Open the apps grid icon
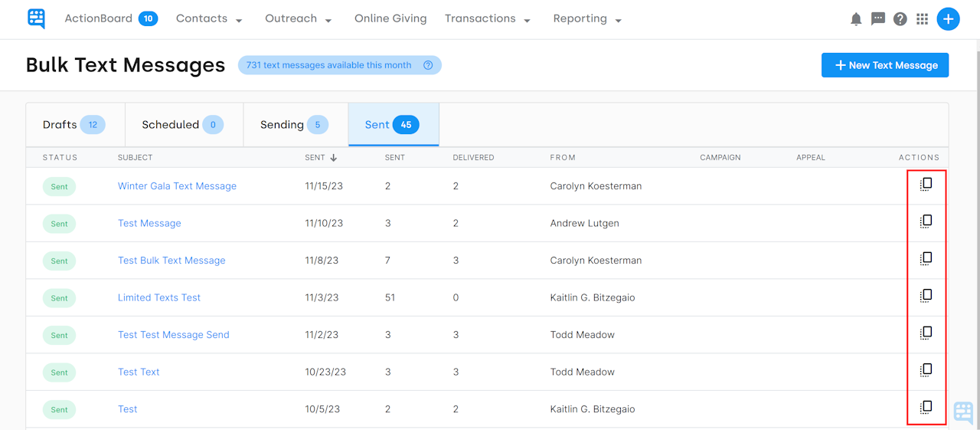 [x=922, y=19]
